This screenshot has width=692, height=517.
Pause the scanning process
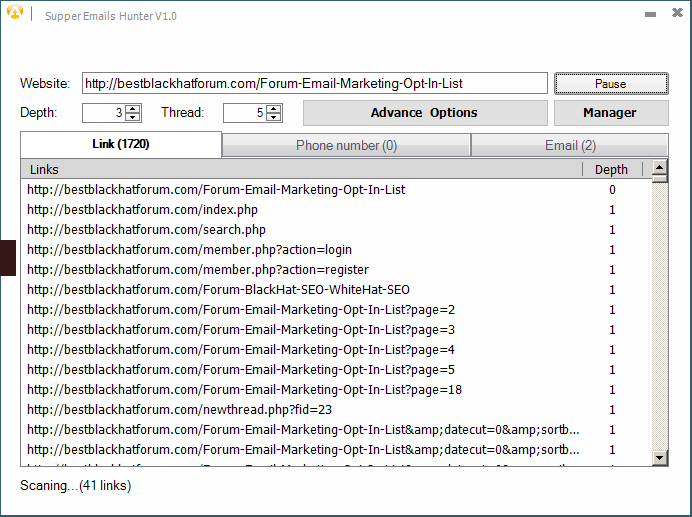coord(611,83)
